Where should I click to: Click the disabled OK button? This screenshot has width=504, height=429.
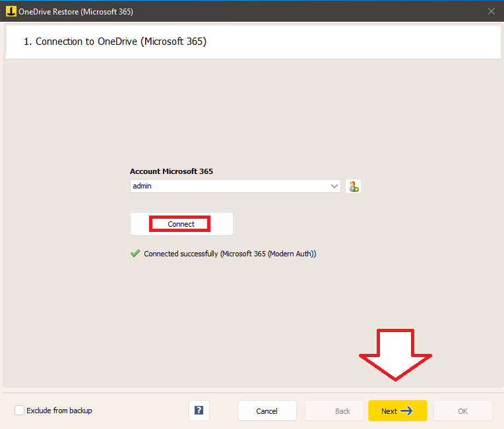pyautogui.click(x=462, y=411)
